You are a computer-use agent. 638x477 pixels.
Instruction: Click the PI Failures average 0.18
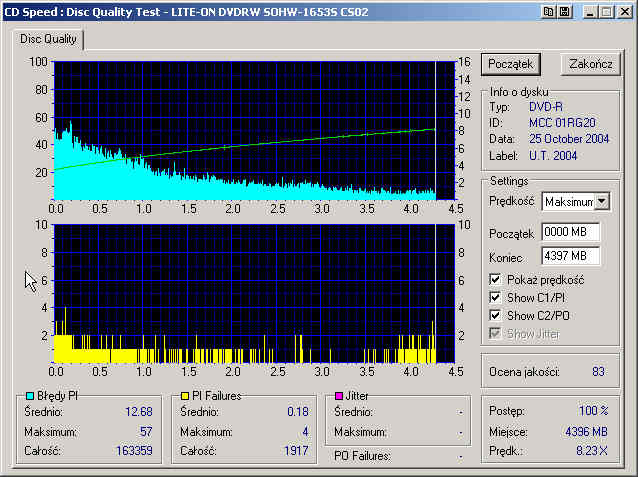[298, 411]
